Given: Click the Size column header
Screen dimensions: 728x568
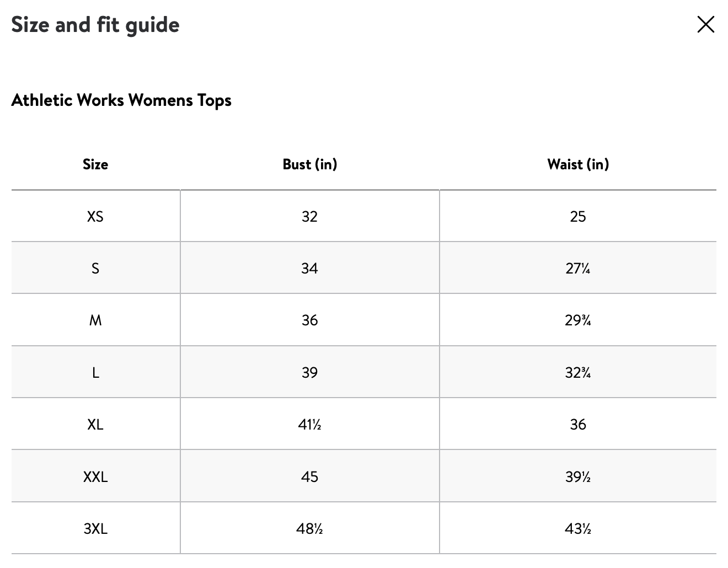Looking at the screenshot, I should [95, 164].
